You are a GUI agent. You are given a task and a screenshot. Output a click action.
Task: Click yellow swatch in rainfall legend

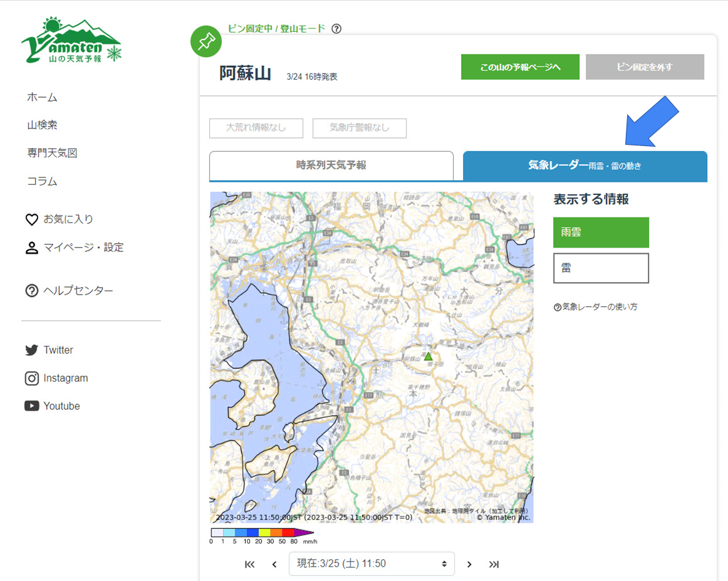[264, 533]
